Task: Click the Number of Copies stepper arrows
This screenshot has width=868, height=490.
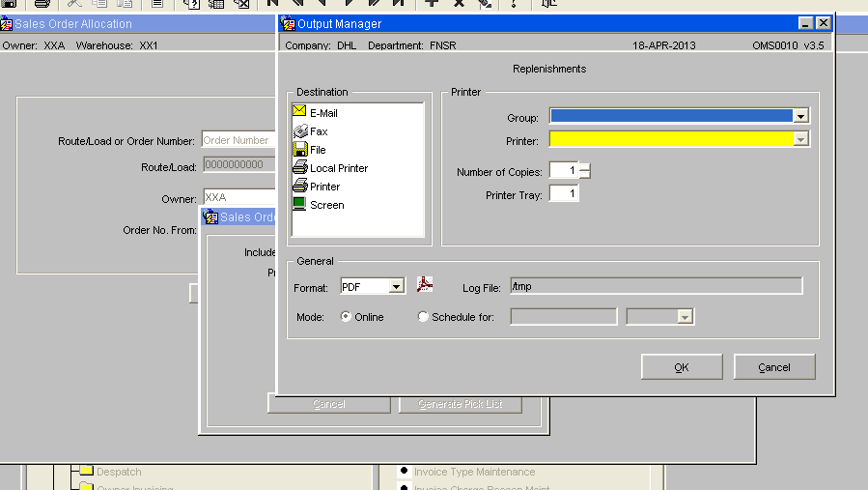Action: coord(585,171)
